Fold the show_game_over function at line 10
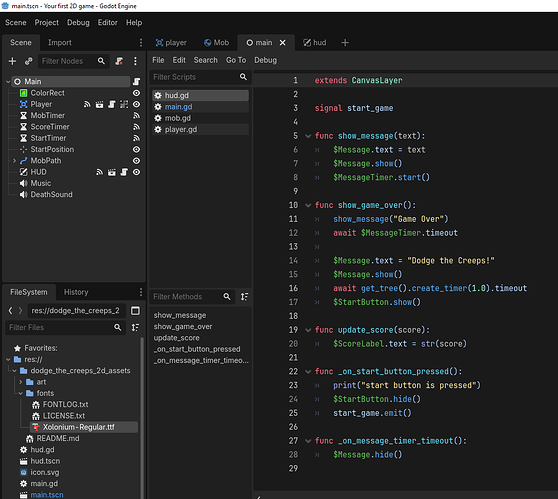 [308, 205]
